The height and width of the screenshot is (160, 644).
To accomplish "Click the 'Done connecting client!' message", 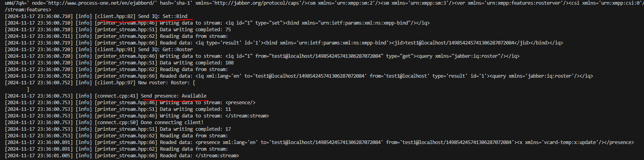I will coord(172,123).
